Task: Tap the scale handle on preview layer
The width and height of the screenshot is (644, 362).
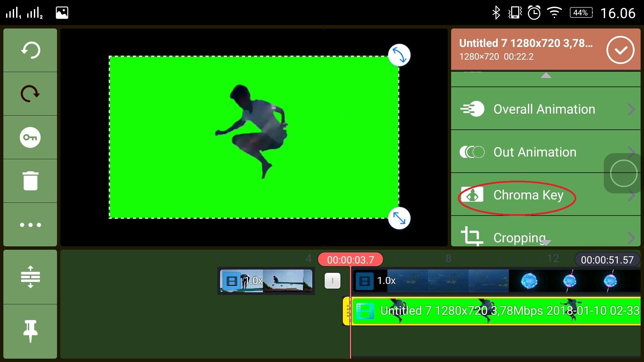Action: (399, 218)
